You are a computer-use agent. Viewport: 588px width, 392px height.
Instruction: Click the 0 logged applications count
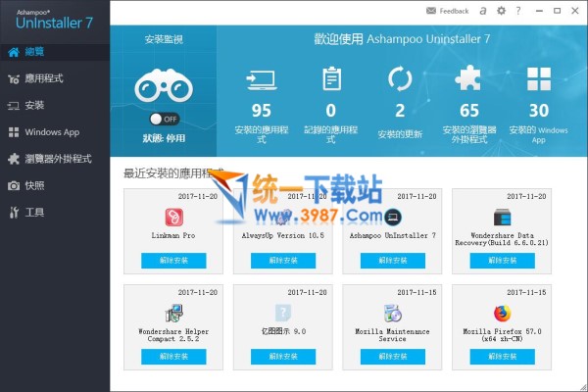pyautogui.click(x=331, y=111)
